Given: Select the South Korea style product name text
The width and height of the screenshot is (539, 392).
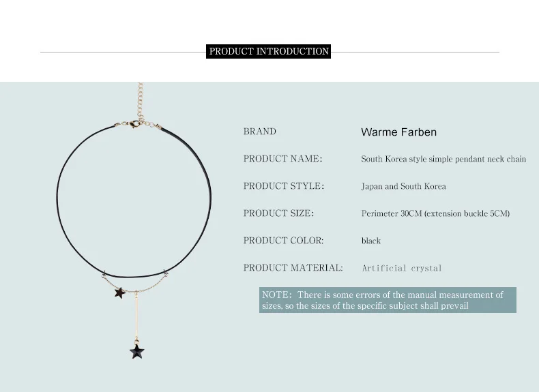Looking at the screenshot, I should pyautogui.click(x=443, y=159).
